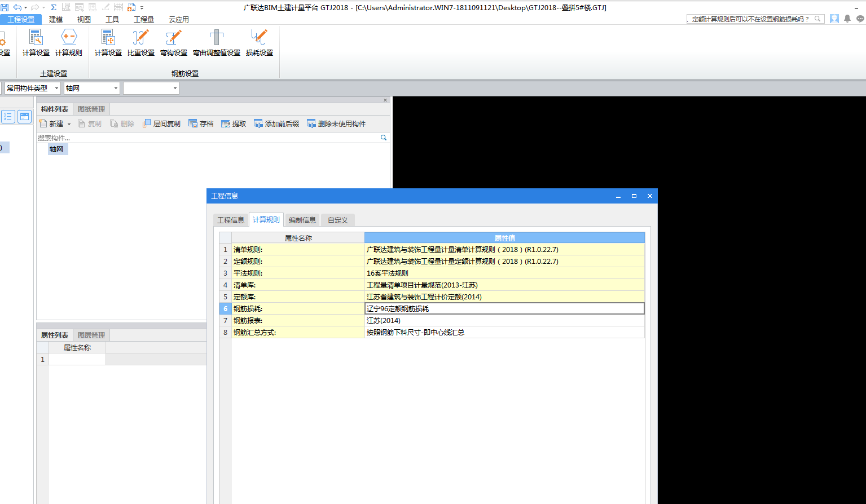
Task: Click 提取 extract button
Action: tap(234, 123)
